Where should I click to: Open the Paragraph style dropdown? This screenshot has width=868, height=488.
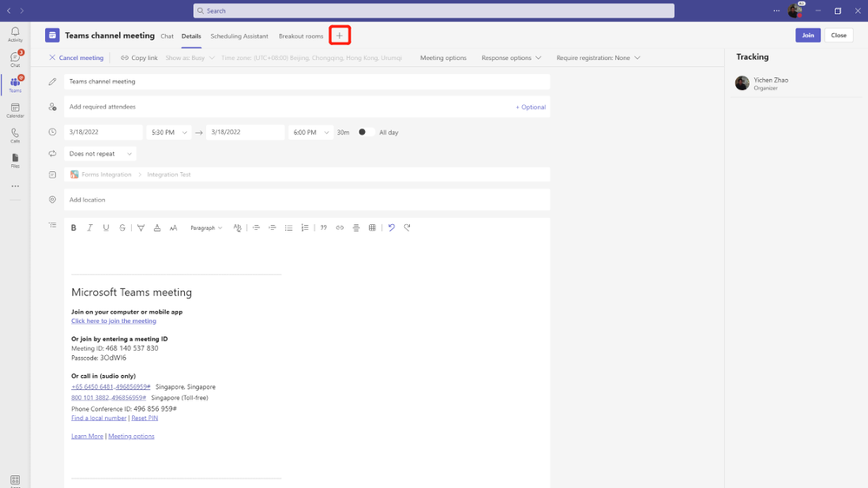[206, 228]
